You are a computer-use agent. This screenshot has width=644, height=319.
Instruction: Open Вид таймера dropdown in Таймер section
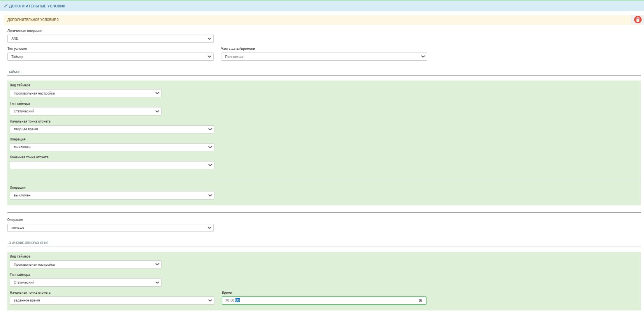[x=85, y=93]
